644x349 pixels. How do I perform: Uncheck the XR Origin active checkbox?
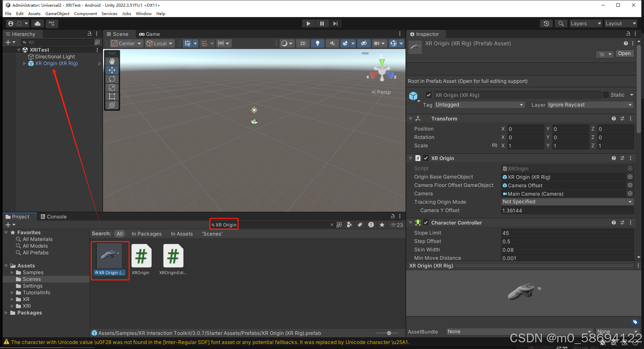[x=426, y=158]
